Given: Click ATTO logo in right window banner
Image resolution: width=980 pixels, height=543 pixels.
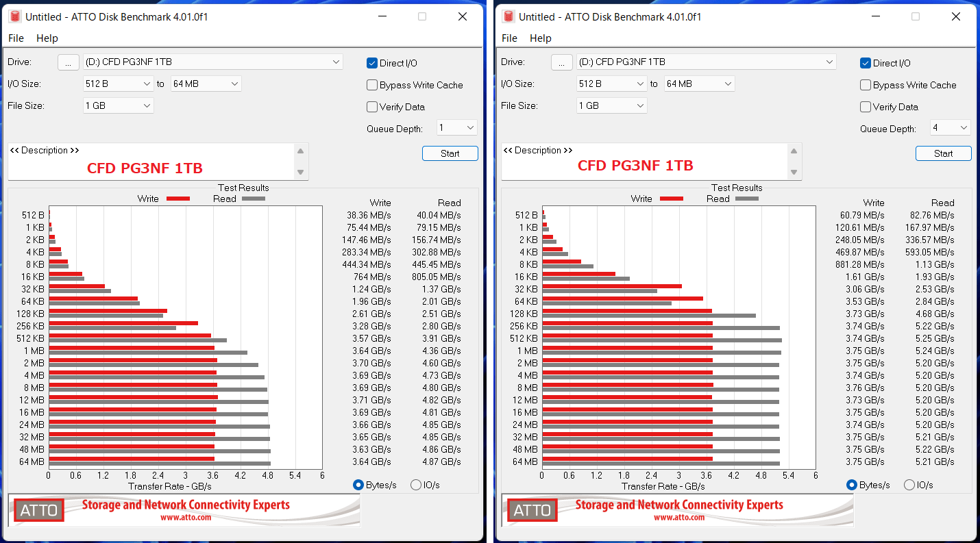Looking at the screenshot, I should (532, 510).
